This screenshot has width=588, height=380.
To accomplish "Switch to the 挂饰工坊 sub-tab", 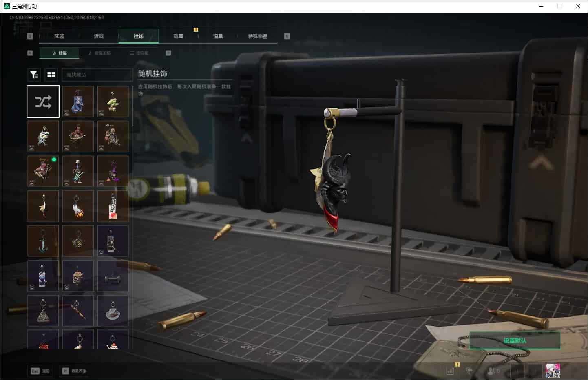I will 99,53.
